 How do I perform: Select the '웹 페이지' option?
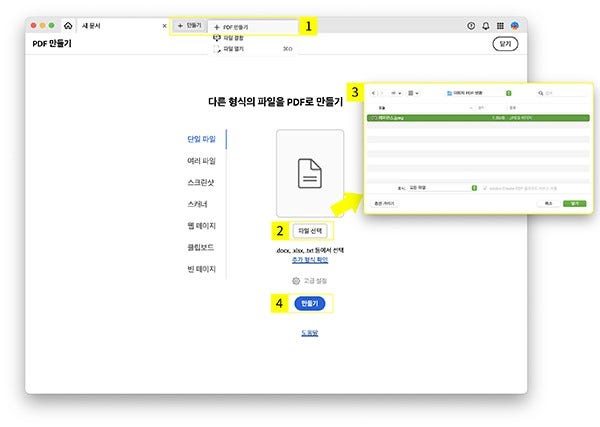pyautogui.click(x=202, y=226)
